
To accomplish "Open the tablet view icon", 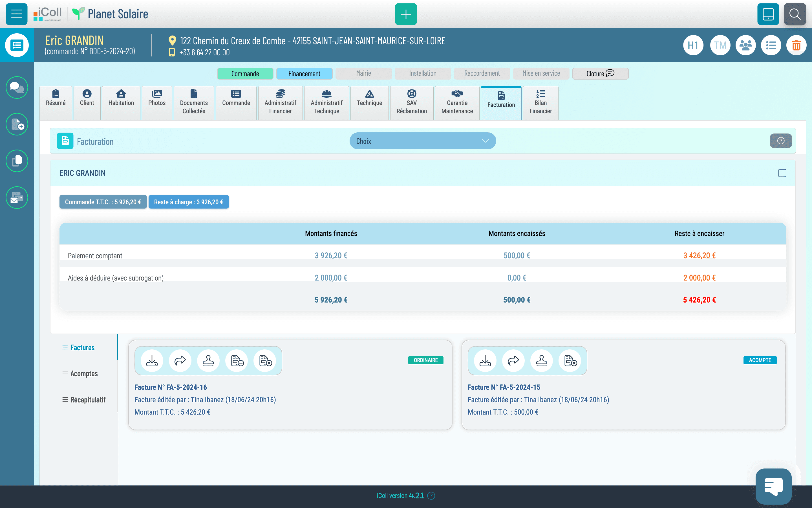I will [x=768, y=14].
